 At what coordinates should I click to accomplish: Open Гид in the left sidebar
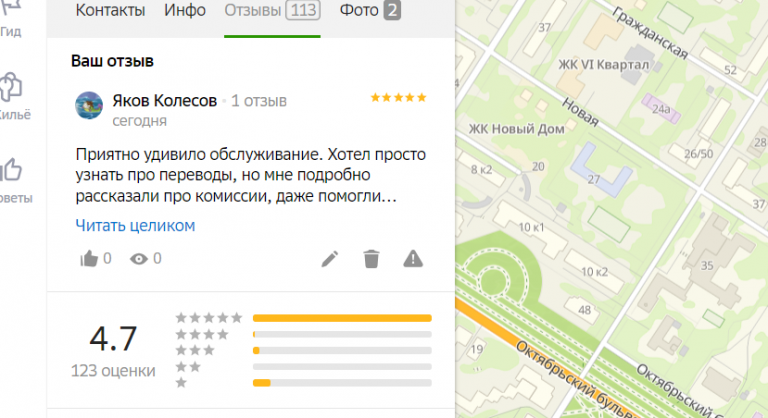pos(11,20)
